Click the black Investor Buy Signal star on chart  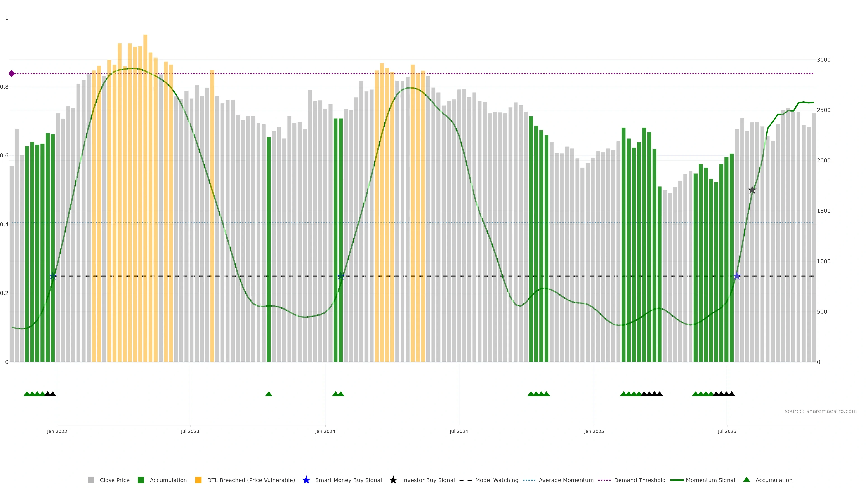(752, 190)
